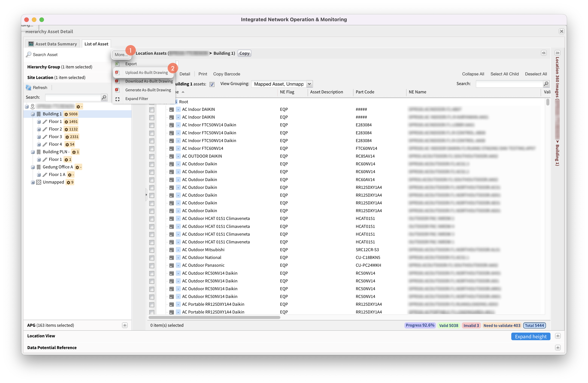
Task: Click the Search Asset magnifier icon
Action: [x=29, y=54]
